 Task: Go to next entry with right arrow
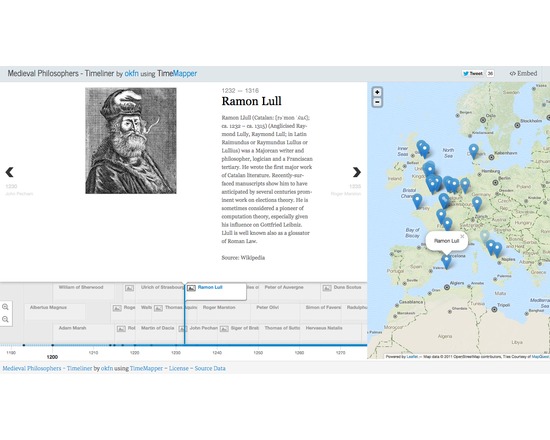coord(356,172)
